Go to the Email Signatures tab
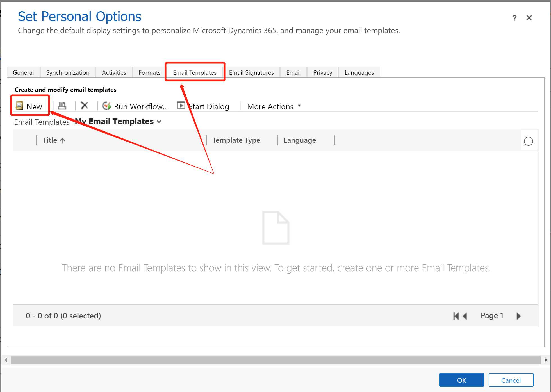This screenshot has width=551, height=392. tap(251, 72)
